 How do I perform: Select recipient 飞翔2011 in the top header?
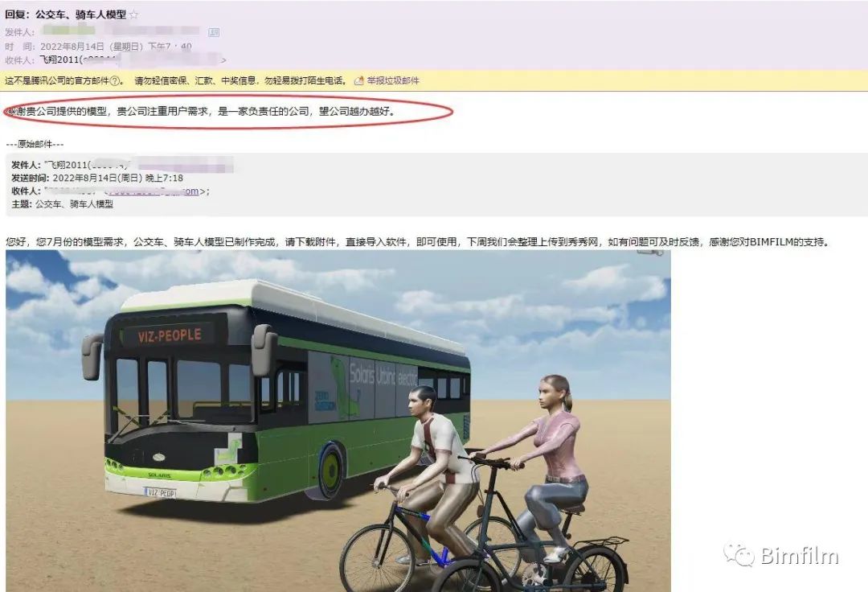pyautogui.click(x=59, y=60)
